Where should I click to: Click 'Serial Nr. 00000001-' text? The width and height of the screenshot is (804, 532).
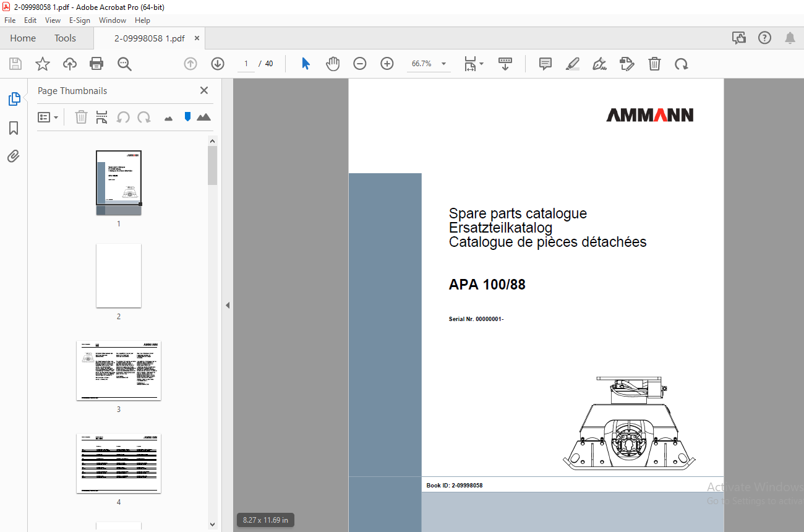(476, 319)
